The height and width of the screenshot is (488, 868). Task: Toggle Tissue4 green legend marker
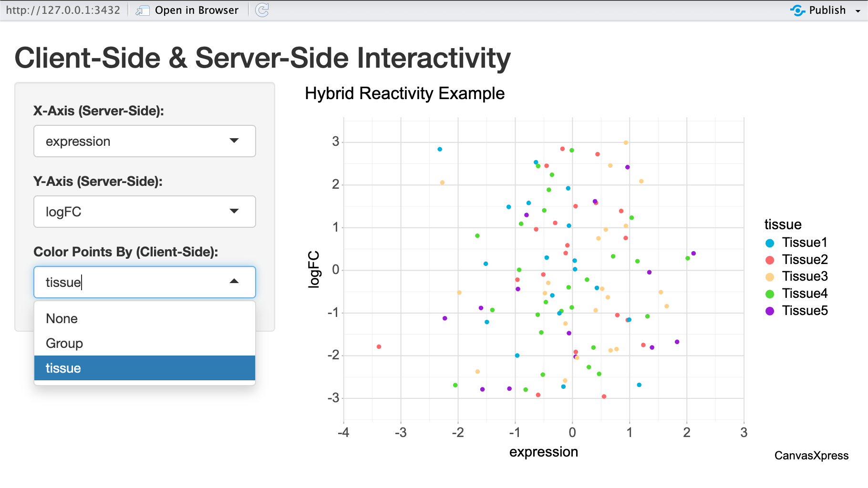[x=769, y=294]
